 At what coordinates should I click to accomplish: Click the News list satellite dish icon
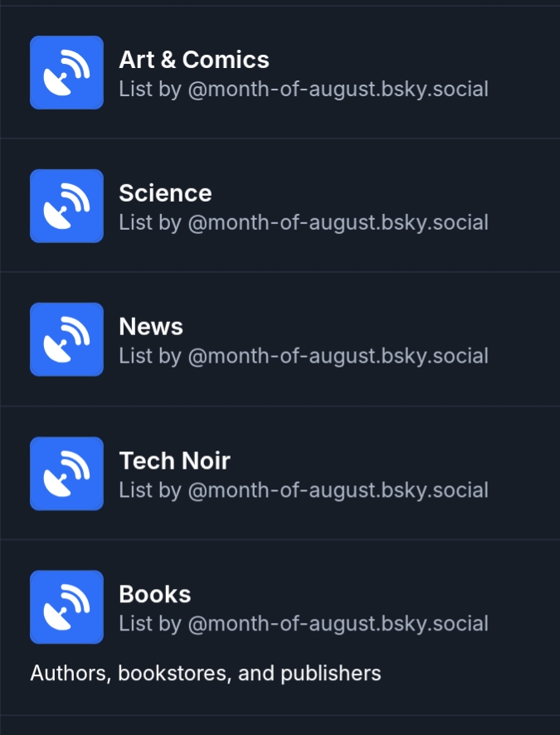point(66,339)
